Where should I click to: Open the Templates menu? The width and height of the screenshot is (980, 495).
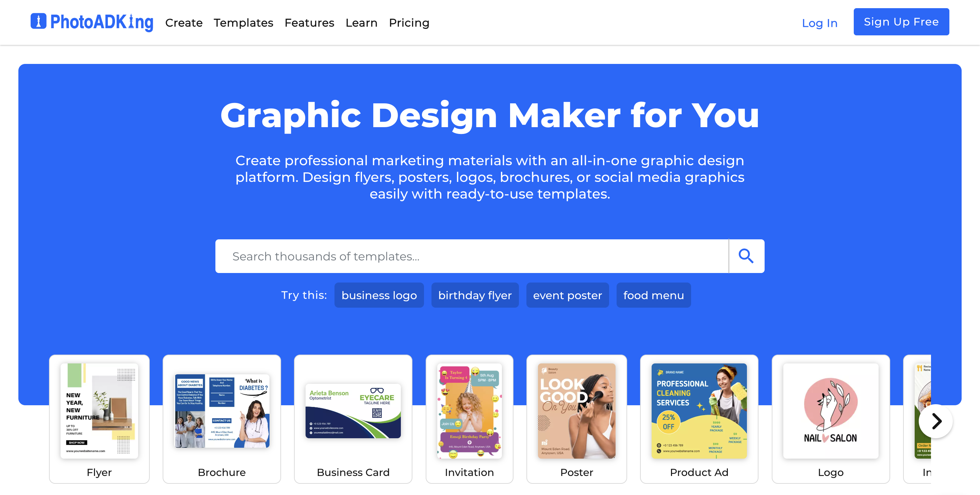(x=244, y=23)
